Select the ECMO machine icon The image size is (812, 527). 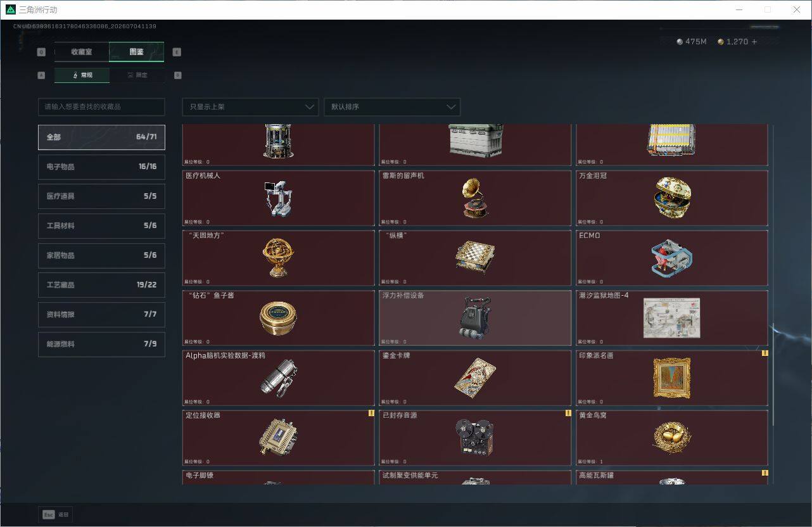click(x=672, y=258)
